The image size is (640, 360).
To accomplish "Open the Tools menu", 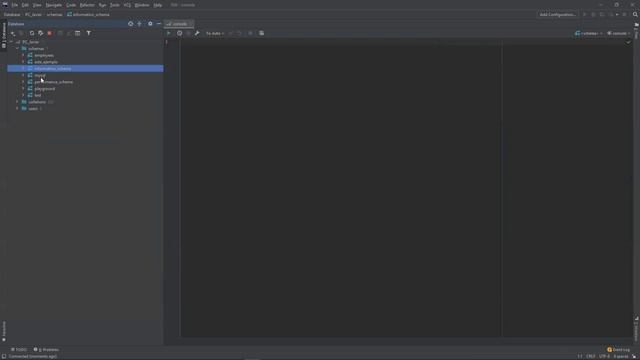I will pyautogui.click(x=115, y=5).
